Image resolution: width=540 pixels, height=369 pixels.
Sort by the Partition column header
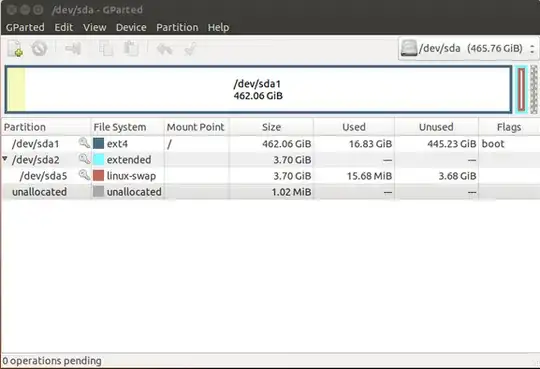tap(46, 127)
